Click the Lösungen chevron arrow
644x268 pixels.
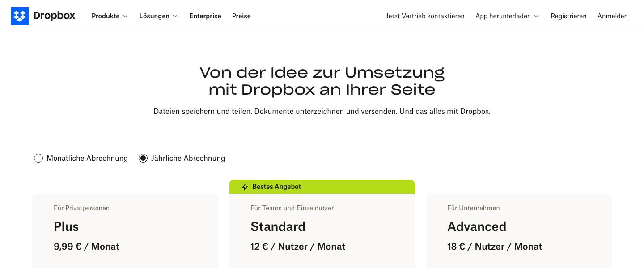click(x=175, y=17)
